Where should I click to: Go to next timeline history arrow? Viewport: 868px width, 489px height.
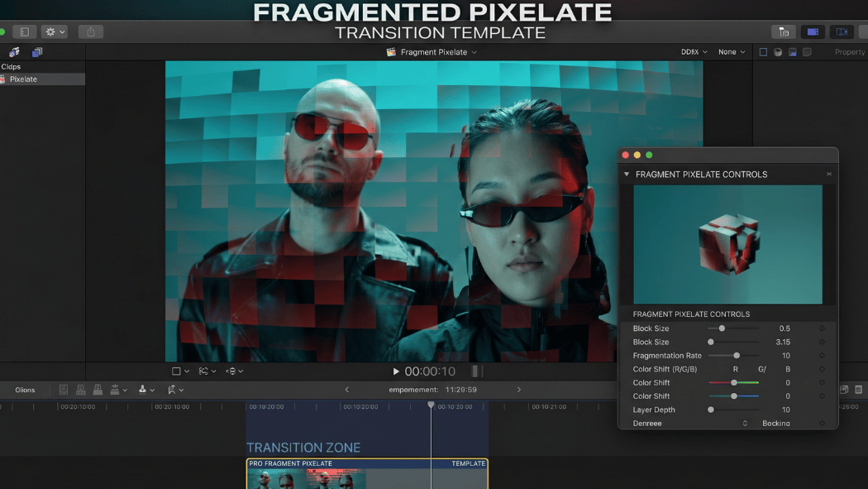click(x=518, y=390)
